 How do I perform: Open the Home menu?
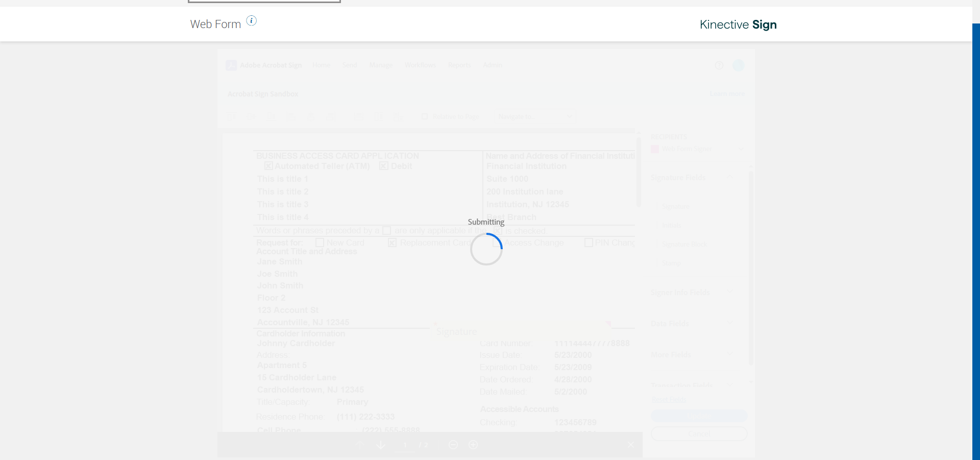tap(322, 65)
